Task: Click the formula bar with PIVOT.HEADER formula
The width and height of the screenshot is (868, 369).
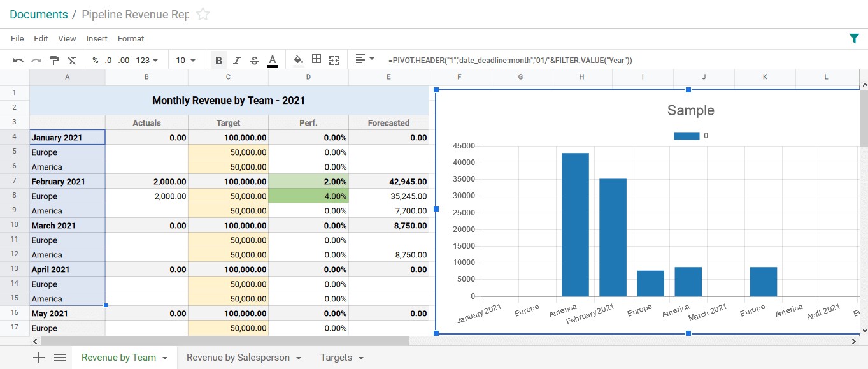Action: [509, 60]
